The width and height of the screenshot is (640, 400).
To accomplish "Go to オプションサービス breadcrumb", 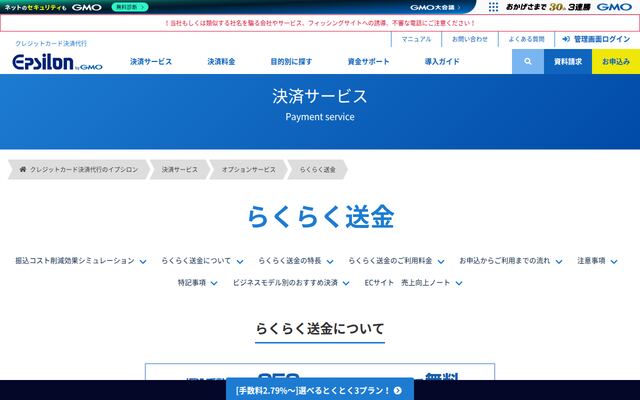I will 249,169.
